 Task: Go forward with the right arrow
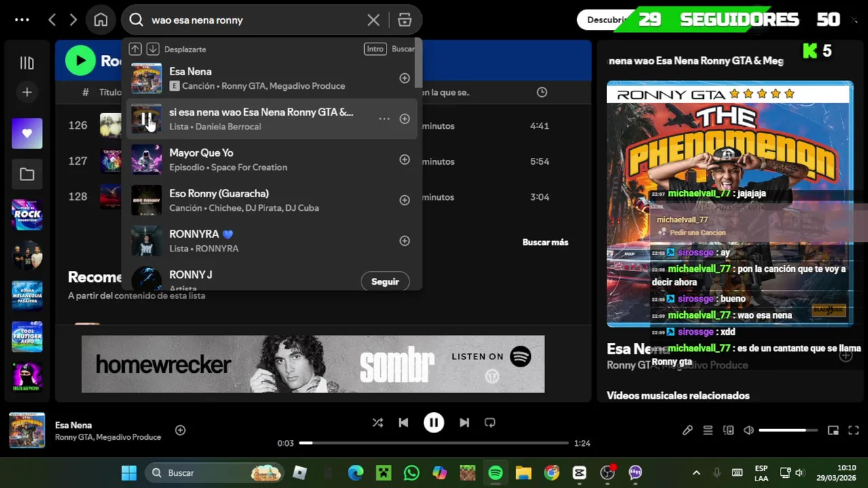click(x=73, y=20)
